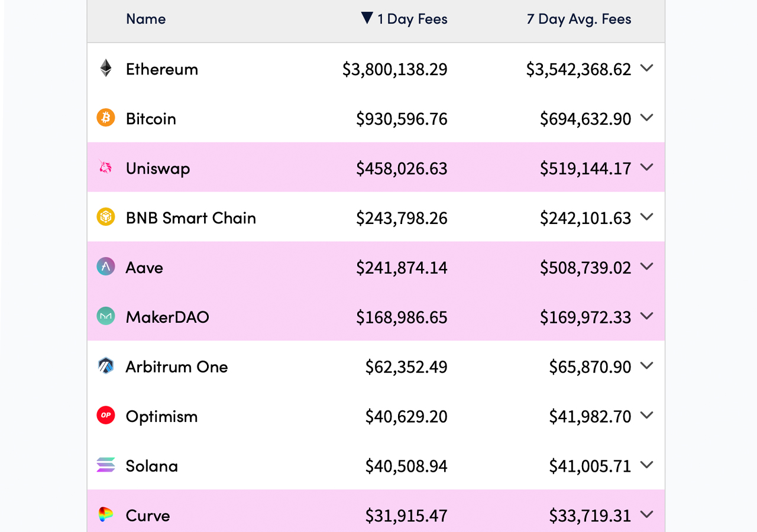Select the Bitcoin coin icon
The width and height of the screenshot is (757, 532).
point(105,118)
